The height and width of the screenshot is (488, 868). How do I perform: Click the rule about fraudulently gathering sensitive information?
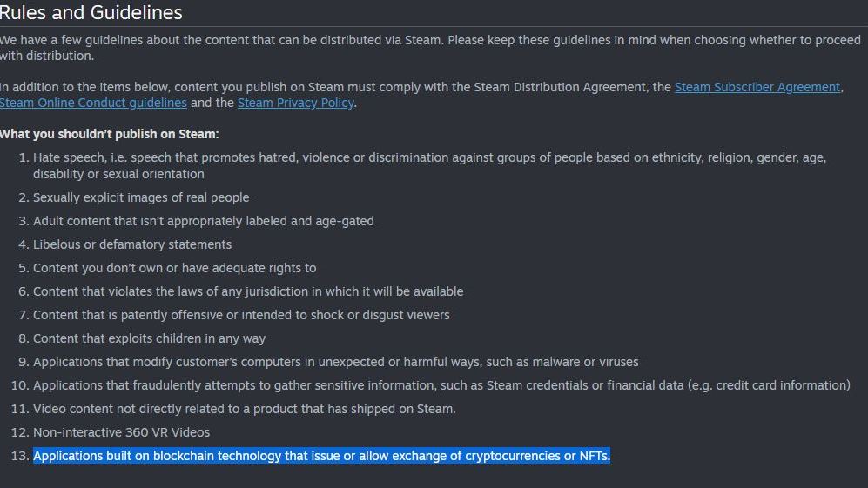click(441, 385)
